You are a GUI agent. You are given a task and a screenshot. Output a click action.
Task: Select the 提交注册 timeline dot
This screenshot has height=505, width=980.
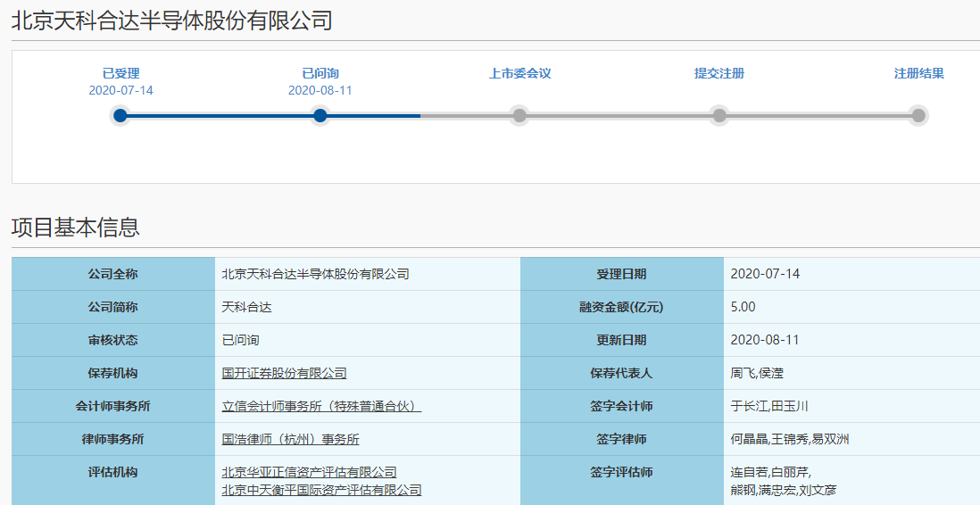(719, 115)
